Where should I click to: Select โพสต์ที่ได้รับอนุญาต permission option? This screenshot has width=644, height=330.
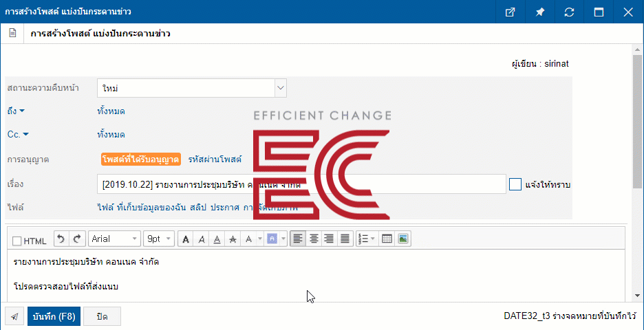pyautogui.click(x=141, y=159)
